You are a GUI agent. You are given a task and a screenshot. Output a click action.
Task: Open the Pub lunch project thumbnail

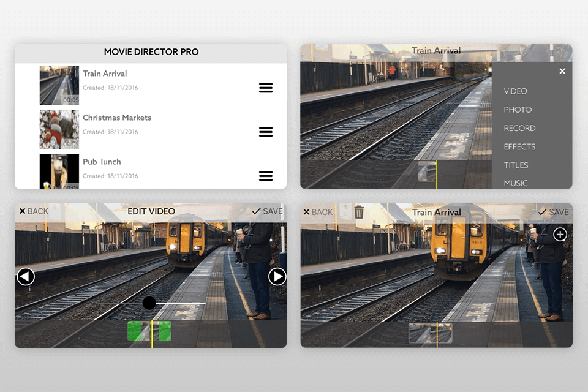pos(59,171)
